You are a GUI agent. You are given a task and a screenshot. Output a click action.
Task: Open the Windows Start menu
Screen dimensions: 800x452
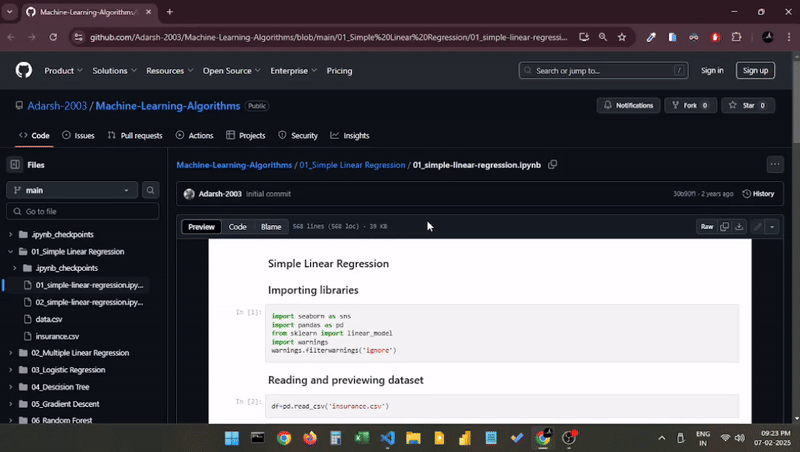232,437
